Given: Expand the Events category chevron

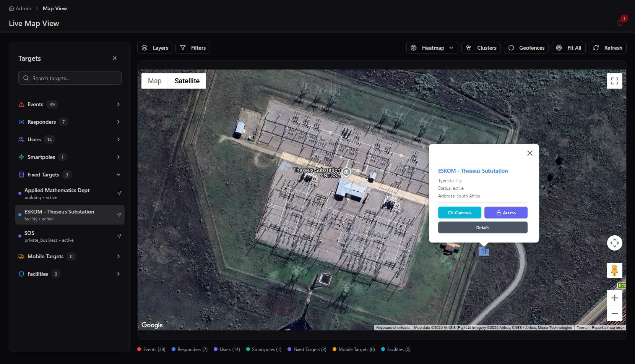Looking at the screenshot, I should pyautogui.click(x=119, y=104).
